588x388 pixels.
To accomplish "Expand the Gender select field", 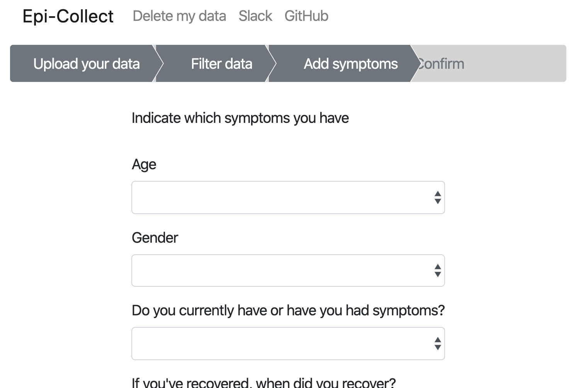I will (282, 271).
